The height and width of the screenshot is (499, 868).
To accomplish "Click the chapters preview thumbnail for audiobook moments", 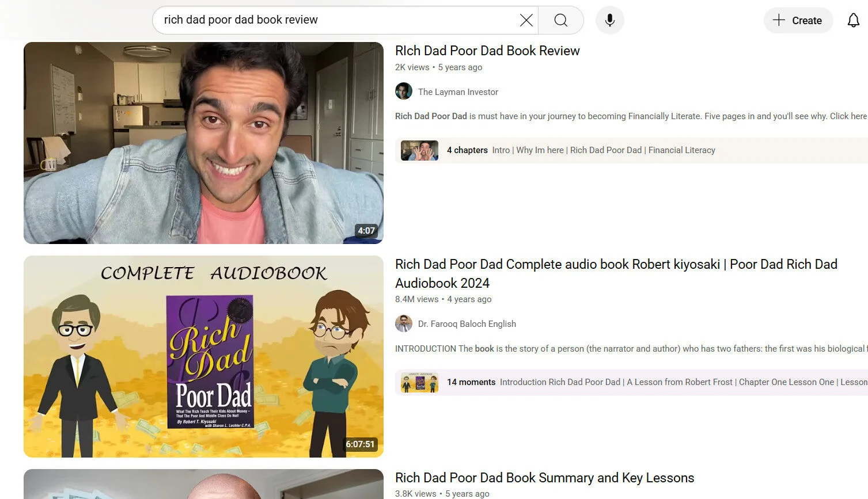I will [x=419, y=382].
